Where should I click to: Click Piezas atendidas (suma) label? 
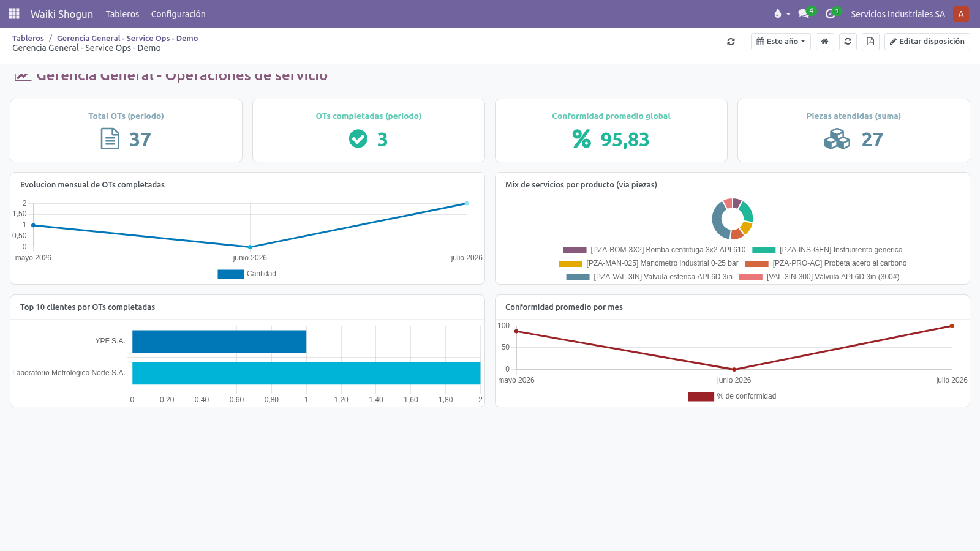tap(854, 116)
